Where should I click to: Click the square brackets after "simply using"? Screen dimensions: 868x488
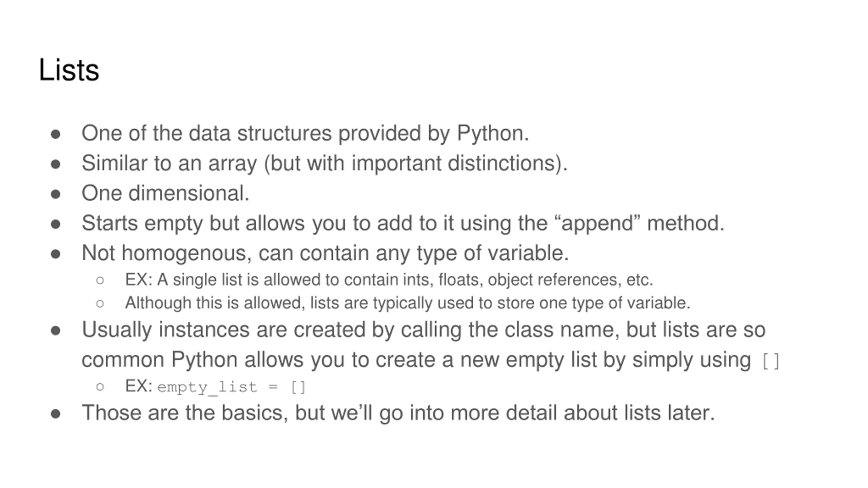point(770,361)
